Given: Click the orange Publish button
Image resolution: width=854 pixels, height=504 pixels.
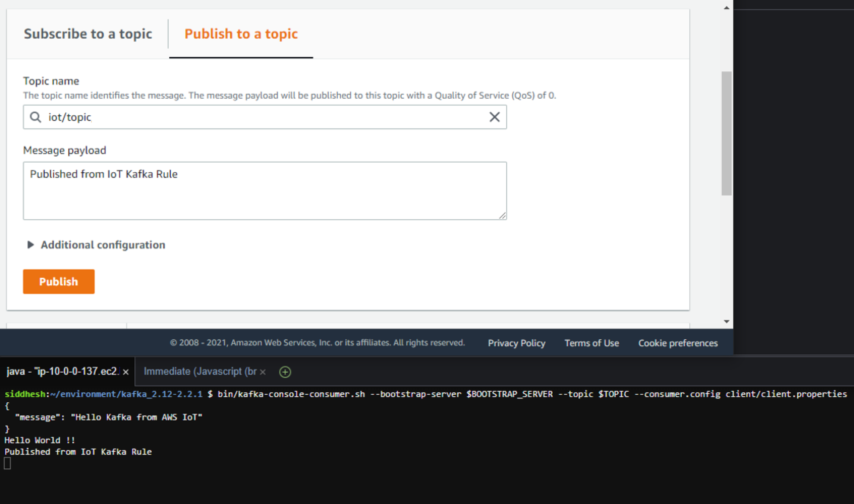Looking at the screenshot, I should coord(59,282).
